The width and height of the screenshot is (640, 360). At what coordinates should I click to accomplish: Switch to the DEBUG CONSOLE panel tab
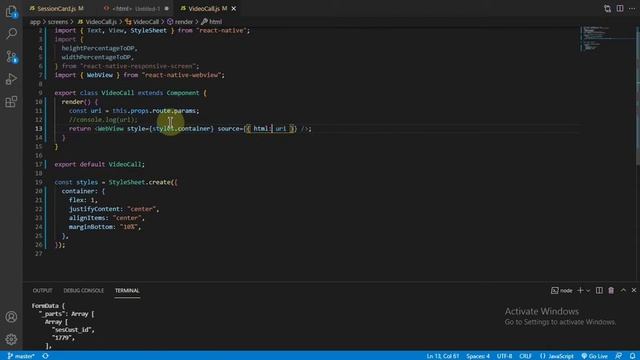[84, 291]
